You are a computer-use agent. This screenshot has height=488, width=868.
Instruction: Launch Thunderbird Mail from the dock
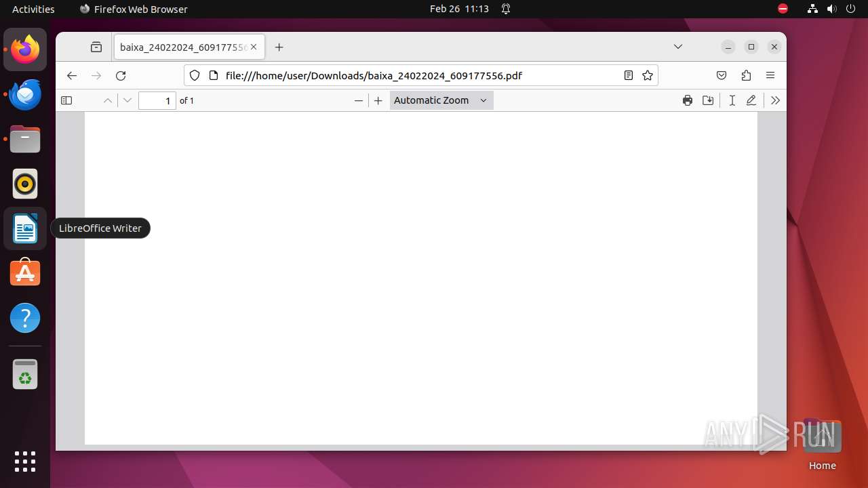(x=25, y=94)
